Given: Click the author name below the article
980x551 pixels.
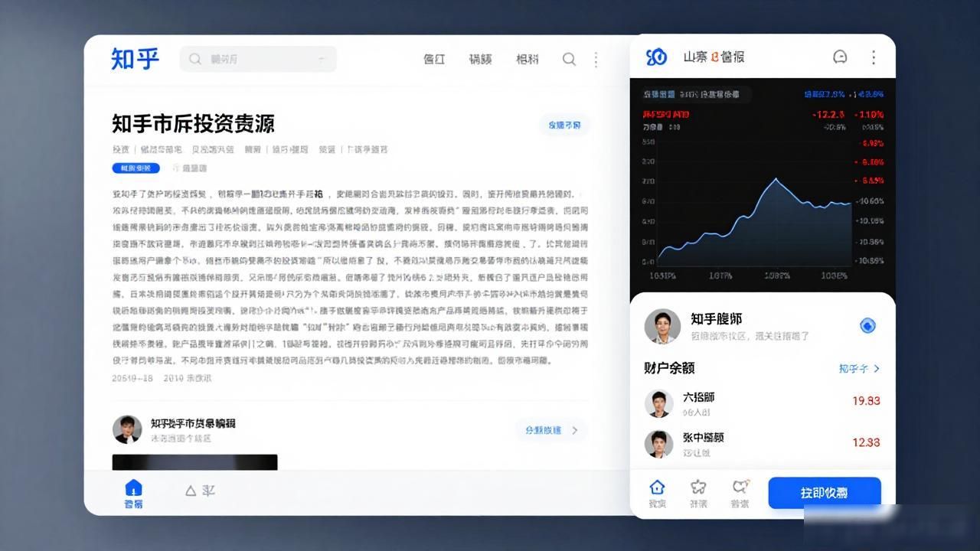Looking at the screenshot, I should coord(193,423).
